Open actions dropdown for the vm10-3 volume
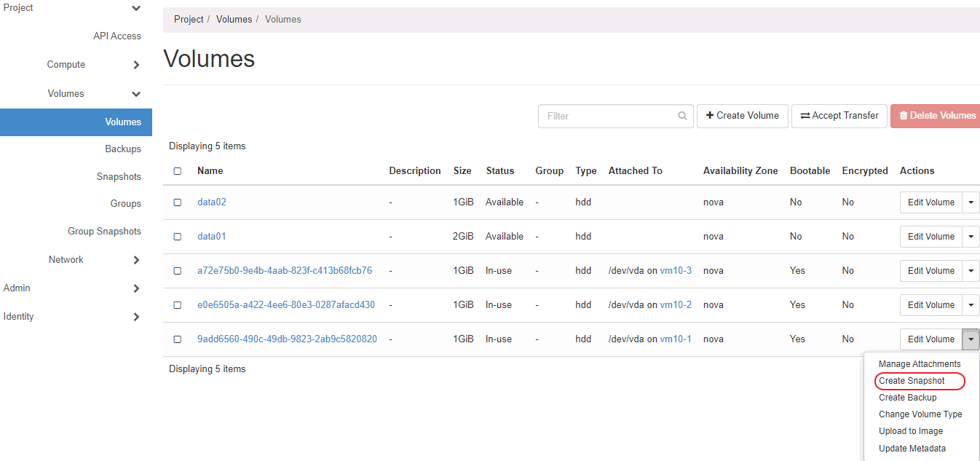 (x=971, y=271)
